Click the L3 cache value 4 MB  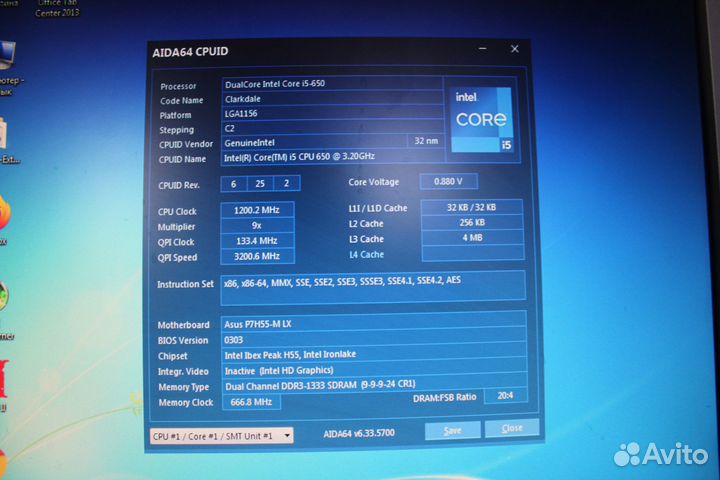472,237
